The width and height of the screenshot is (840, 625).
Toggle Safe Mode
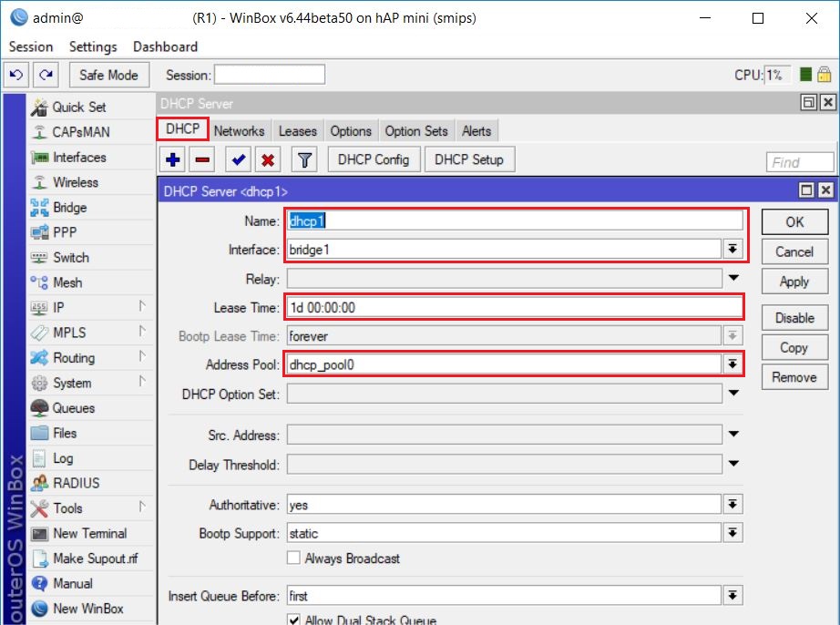[x=108, y=75]
